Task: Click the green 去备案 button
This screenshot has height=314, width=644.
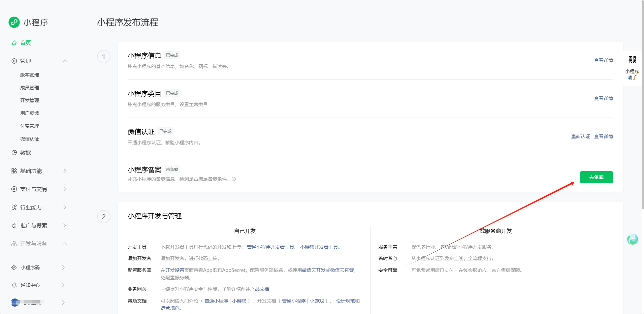Action: tap(596, 177)
